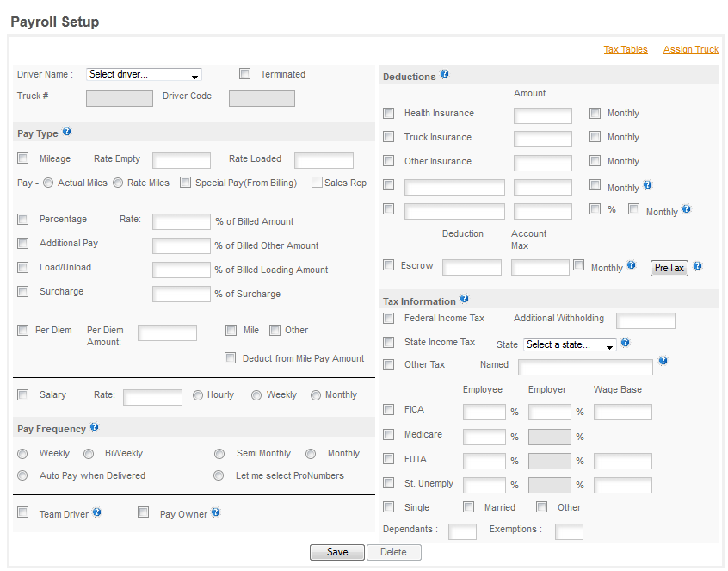Check the Terminated checkbox
This screenshot has width=728, height=571.
[244, 74]
